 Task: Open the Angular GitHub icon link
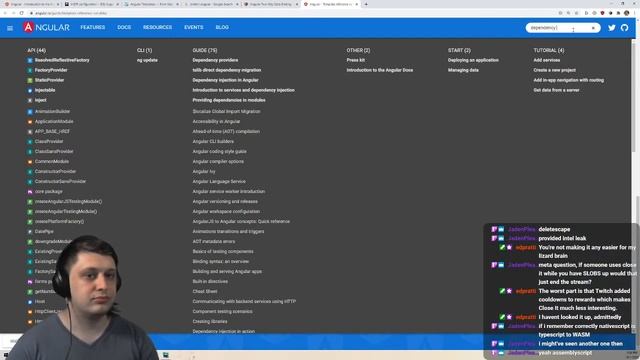[x=624, y=28]
